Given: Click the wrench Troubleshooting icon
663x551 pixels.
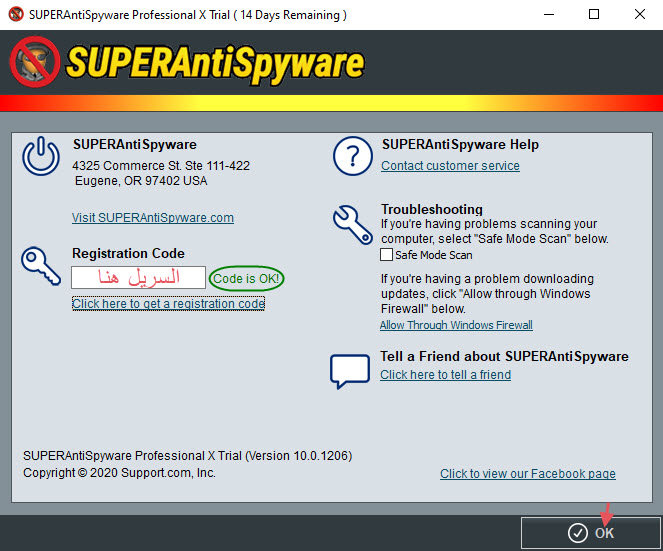Looking at the screenshot, I should coord(353,225).
